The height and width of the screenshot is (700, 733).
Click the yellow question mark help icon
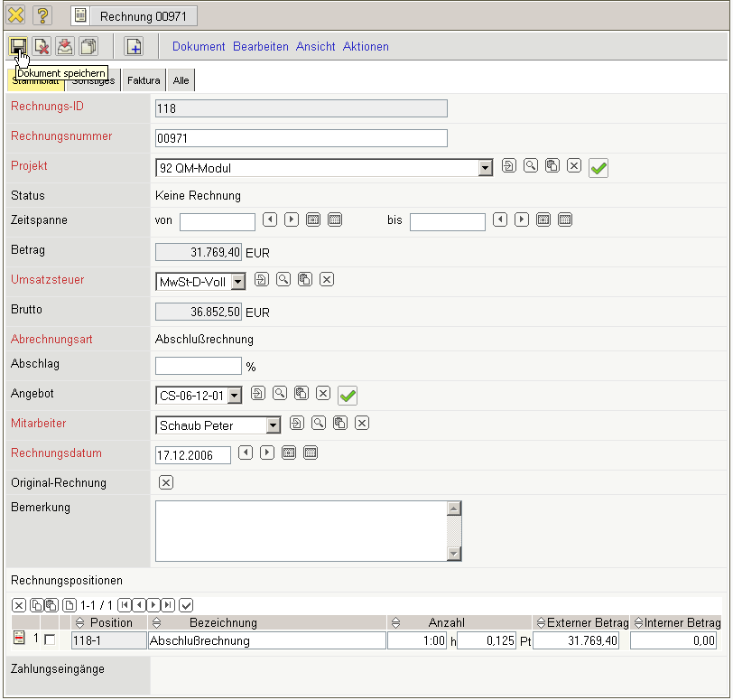click(42, 15)
